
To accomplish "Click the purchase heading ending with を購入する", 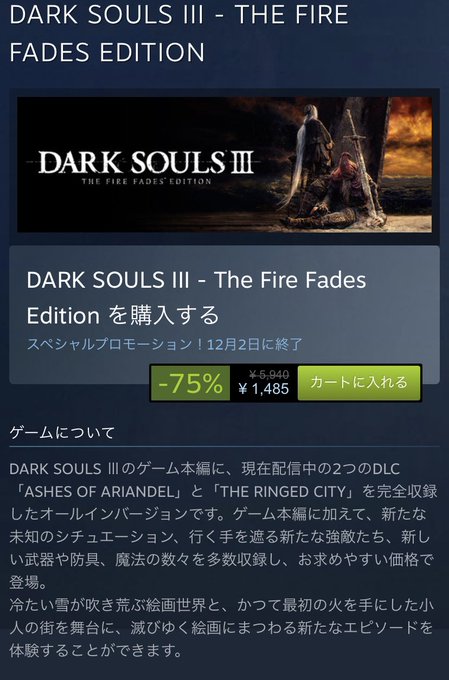I will tap(196, 298).
